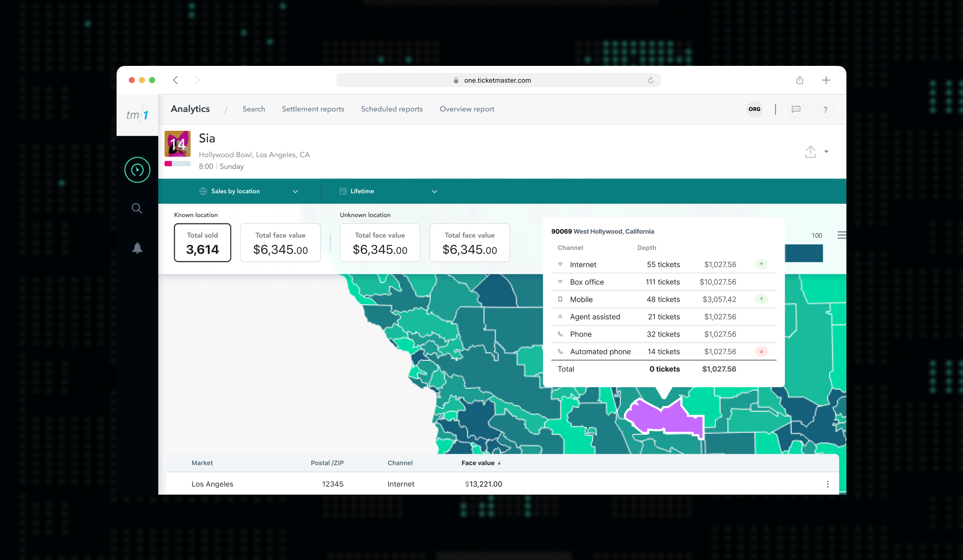Open the sidebar search magnifier icon

[x=137, y=208]
